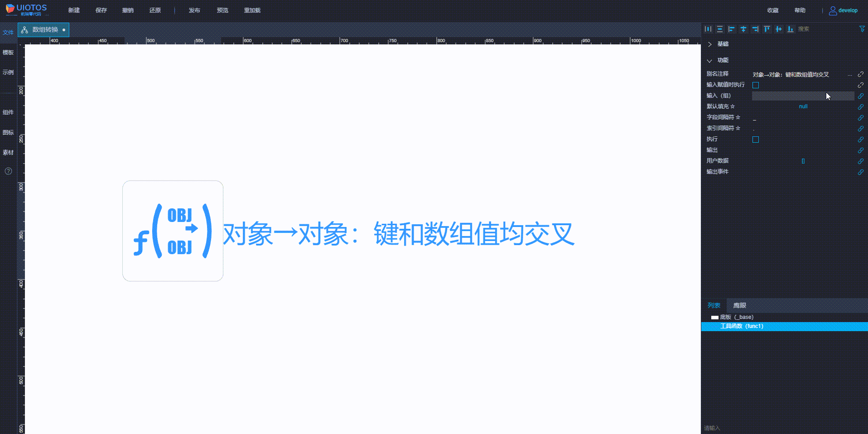Click the UIOTOS logo icon
This screenshot has height=434, width=868.
[x=8, y=10]
